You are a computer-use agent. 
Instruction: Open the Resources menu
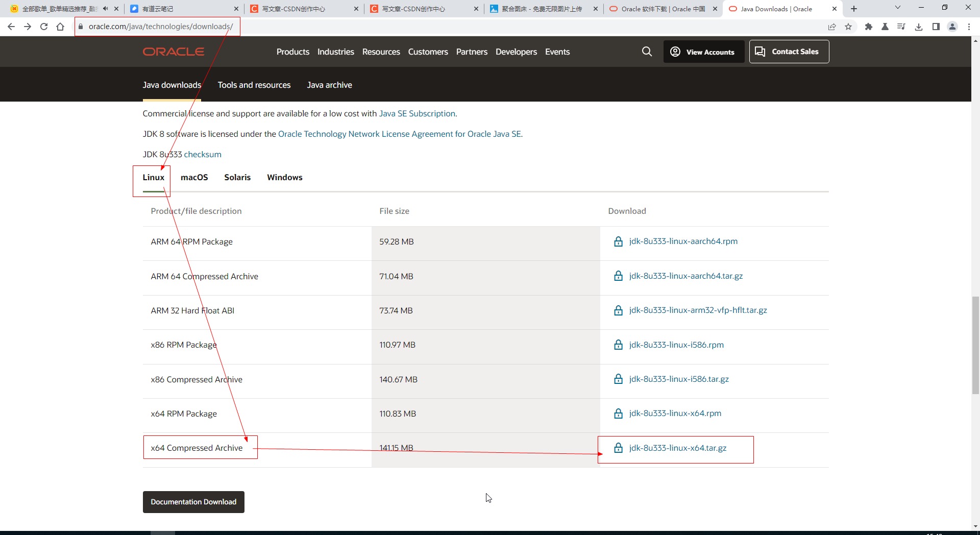(381, 52)
